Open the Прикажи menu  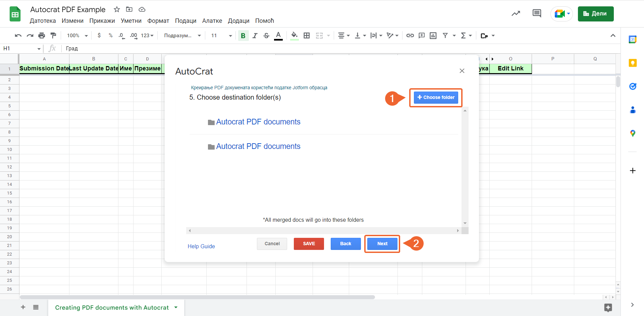pyautogui.click(x=102, y=21)
